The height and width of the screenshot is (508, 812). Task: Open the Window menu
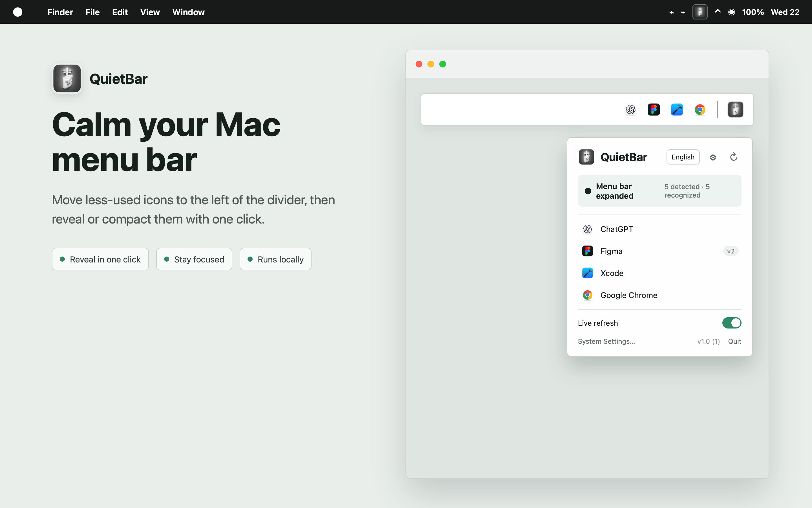click(x=188, y=12)
